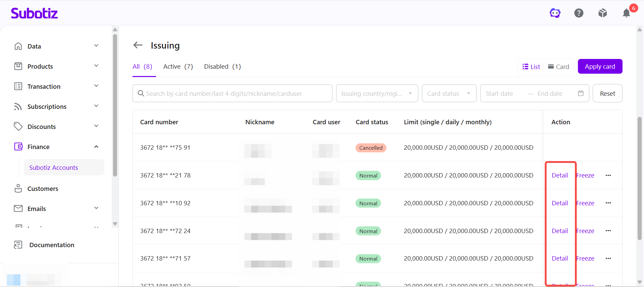
Task: Open Detail for card ending 10 92
Action: point(560,203)
